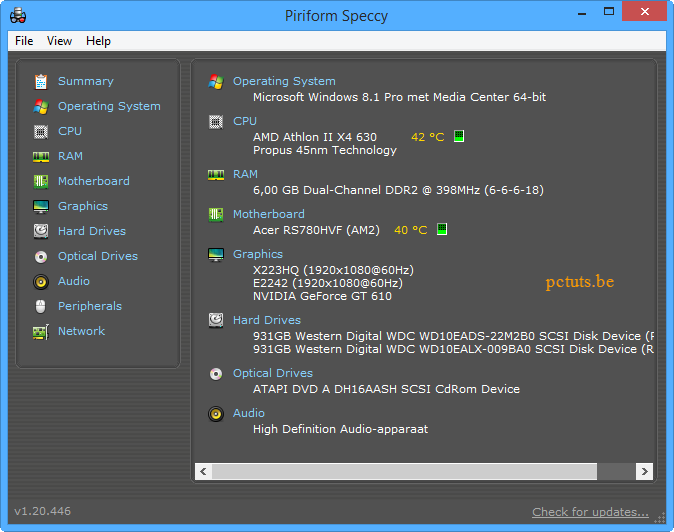Open the Audio speaker icon in sidebar
The image size is (674, 532).
click(41, 281)
